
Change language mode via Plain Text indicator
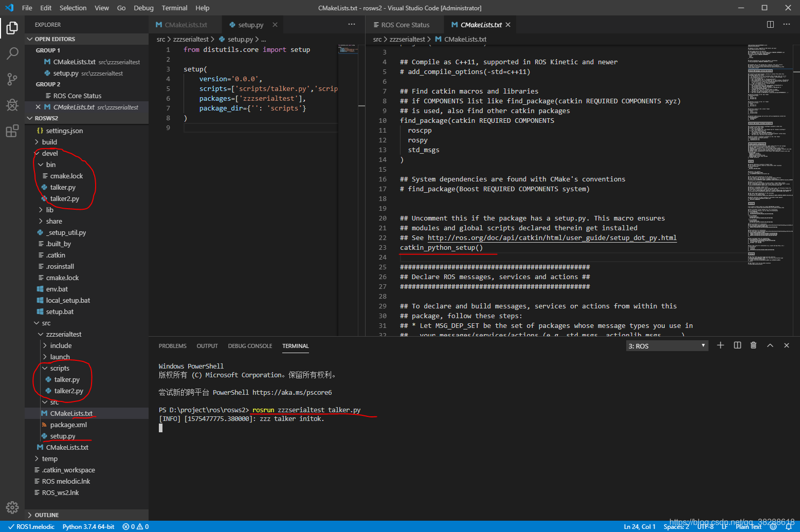pos(749,526)
